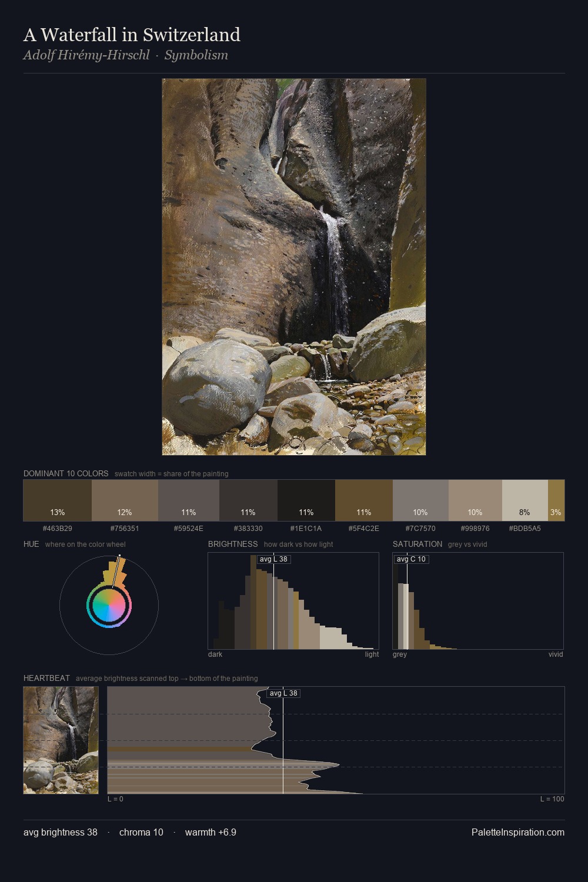Screen dimensions: 588x882
Task: Click the hue color wheel
Action: [109, 605]
